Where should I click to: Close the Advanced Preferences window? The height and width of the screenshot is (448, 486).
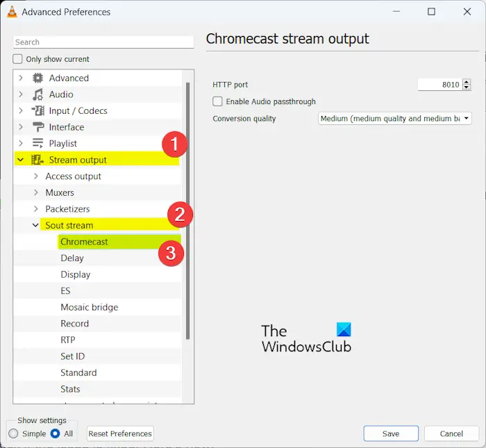point(467,12)
